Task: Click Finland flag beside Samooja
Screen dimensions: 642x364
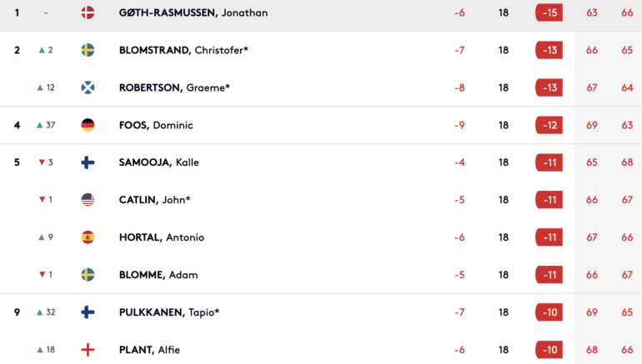Action: 88,162
